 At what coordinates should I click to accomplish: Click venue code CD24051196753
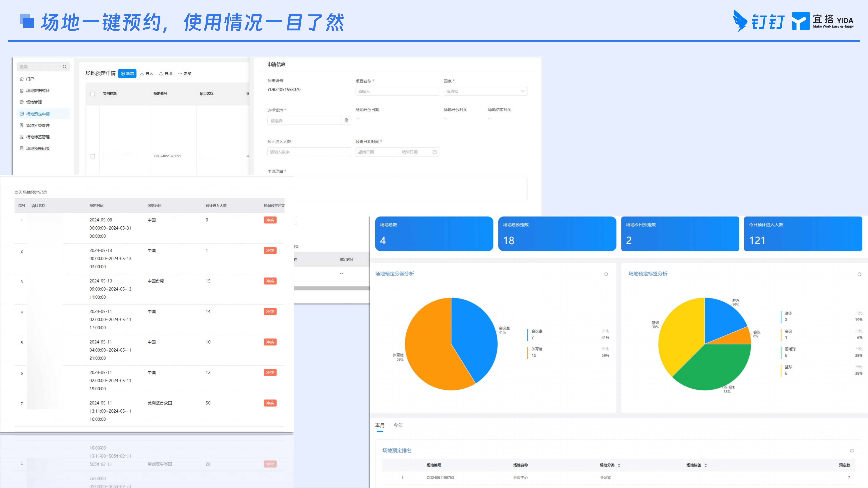coord(440,478)
